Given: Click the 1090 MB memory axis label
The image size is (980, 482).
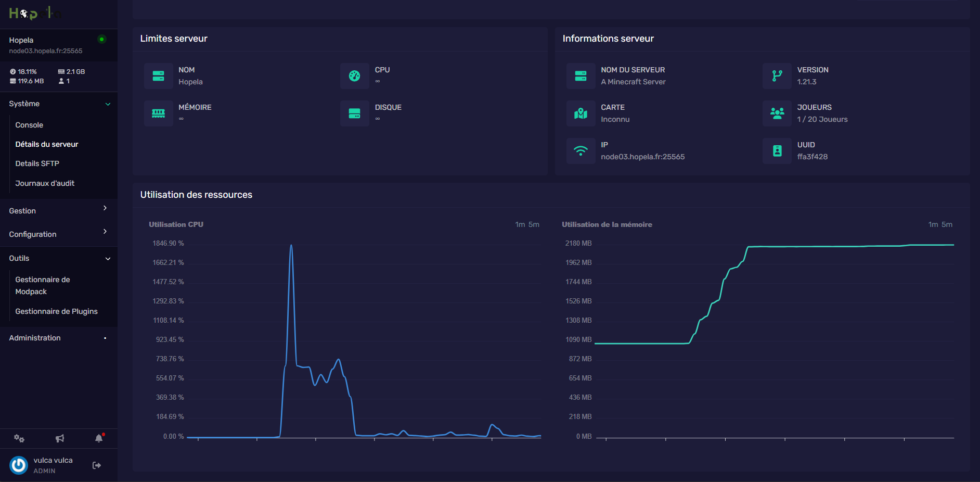Looking at the screenshot, I should (x=578, y=339).
